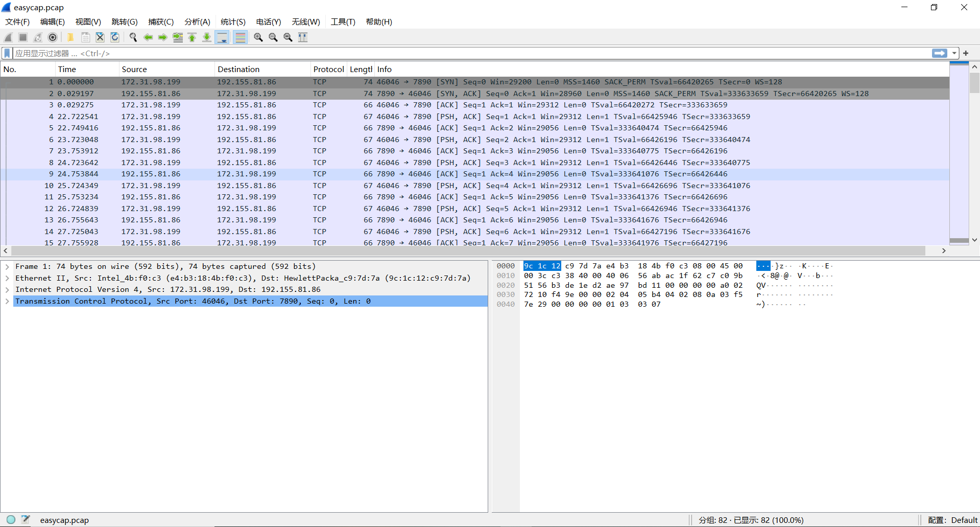Viewport: 980px width, 527px height.
Task: Sort by the Time column header
Action: click(87, 69)
